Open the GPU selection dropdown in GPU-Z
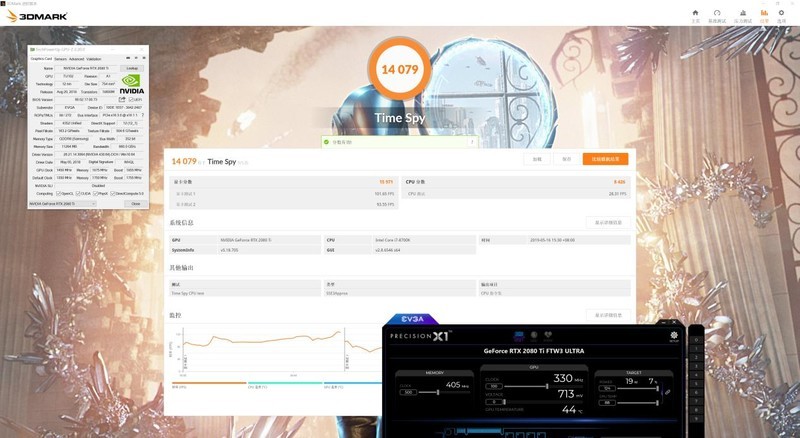The height and width of the screenshot is (438, 800). 62,204
